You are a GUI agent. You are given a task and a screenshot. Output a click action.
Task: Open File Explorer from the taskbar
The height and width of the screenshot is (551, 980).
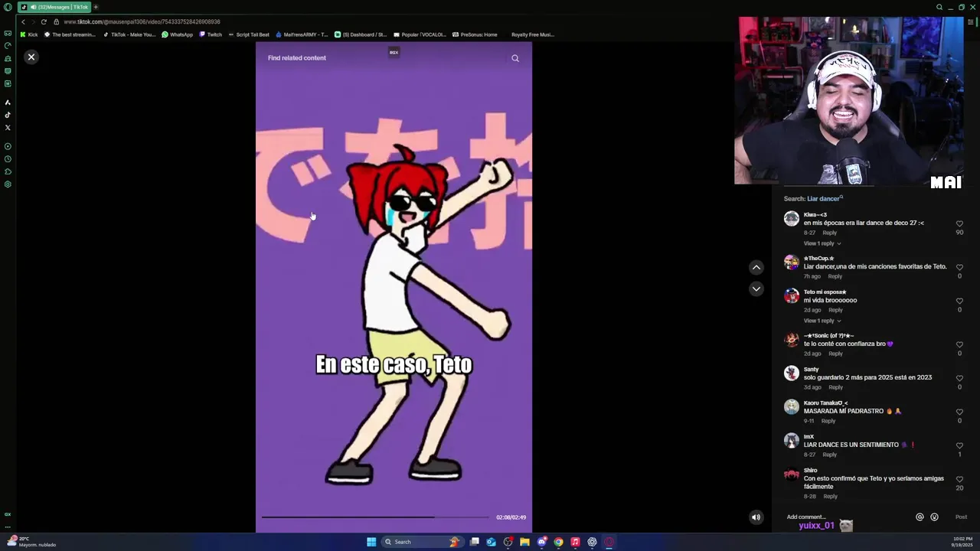click(x=524, y=542)
